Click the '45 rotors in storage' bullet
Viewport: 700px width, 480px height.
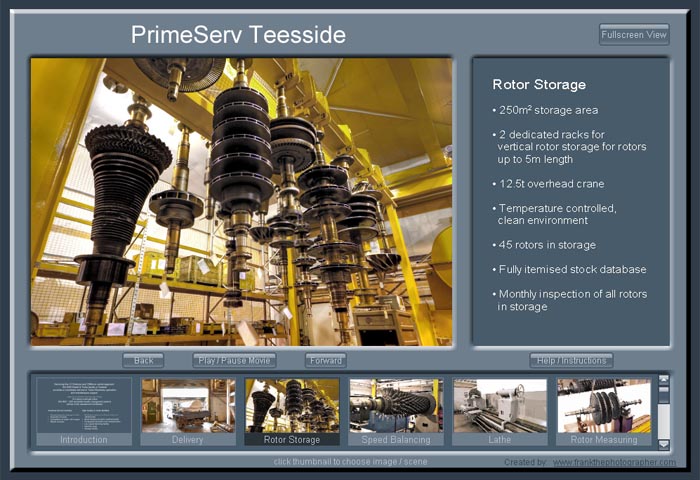[544, 245]
